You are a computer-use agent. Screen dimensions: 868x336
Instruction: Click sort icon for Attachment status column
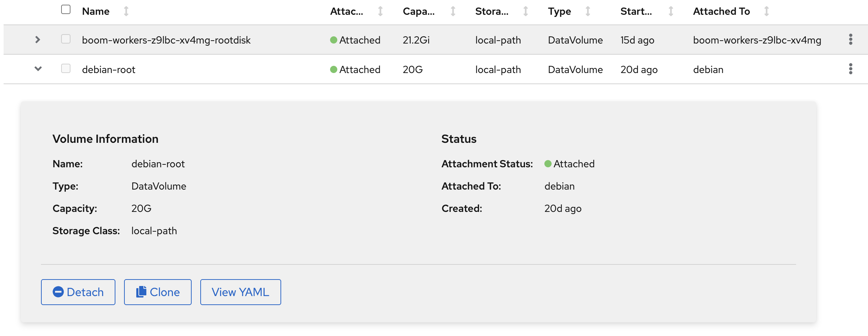(380, 12)
